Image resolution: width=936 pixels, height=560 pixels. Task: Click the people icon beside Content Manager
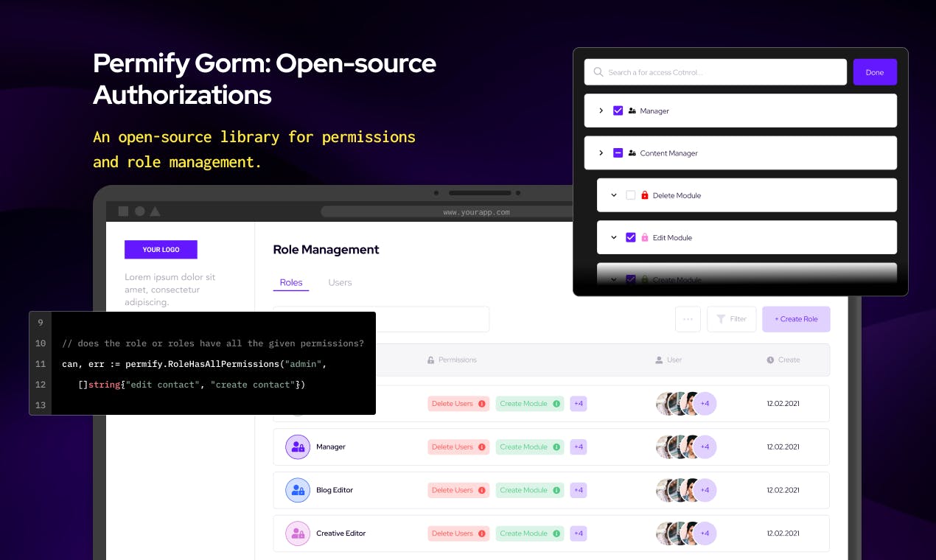point(632,153)
